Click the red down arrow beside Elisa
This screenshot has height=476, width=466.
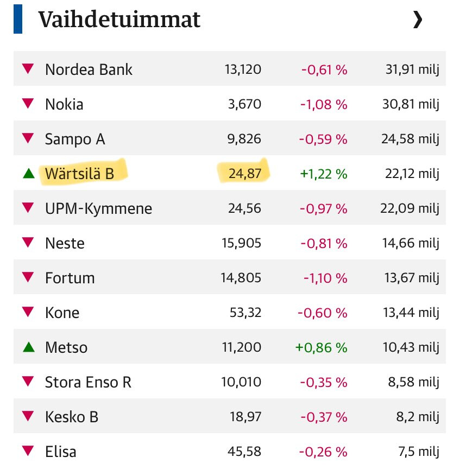pos(28,451)
